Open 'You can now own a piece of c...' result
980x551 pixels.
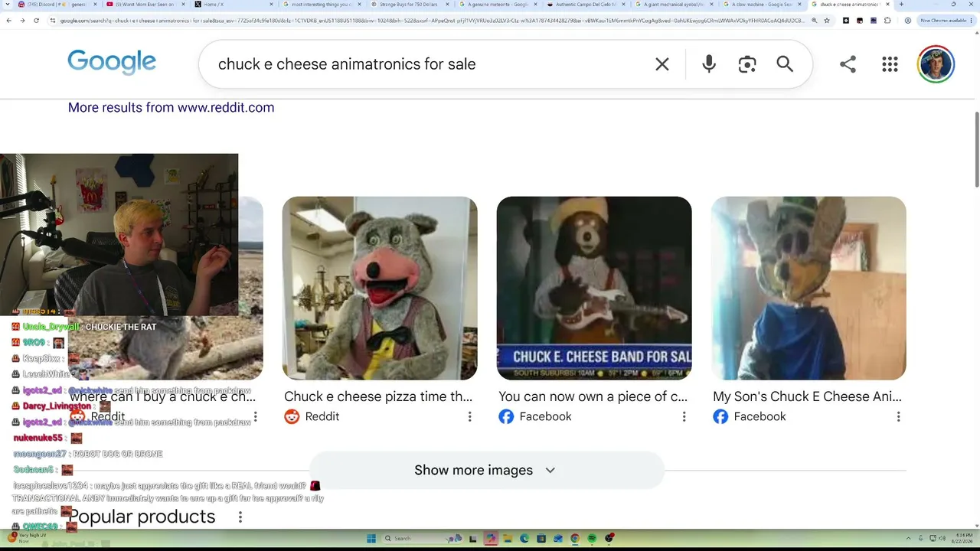pos(593,396)
